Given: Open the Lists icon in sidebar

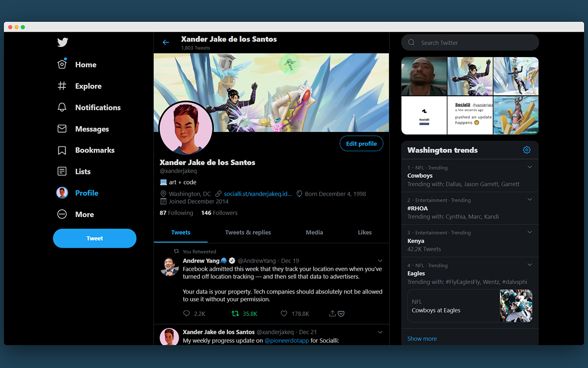Looking at the screenshot, I should [x=62, y=172].
